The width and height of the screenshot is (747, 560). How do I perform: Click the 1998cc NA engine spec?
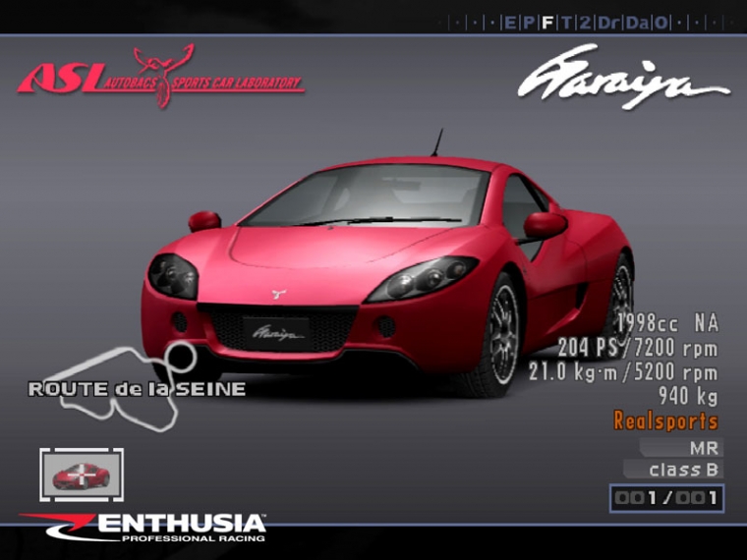click(667, 323)
